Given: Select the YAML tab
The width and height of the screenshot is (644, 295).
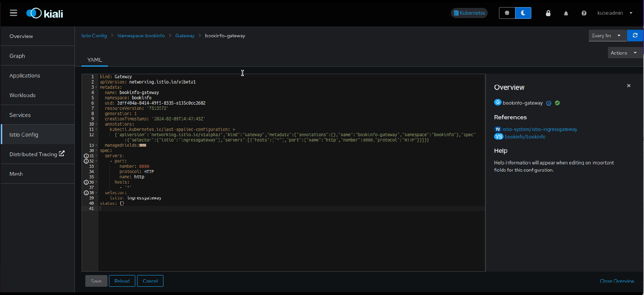Looking at the screenshot, I should (x=95, y=60).
